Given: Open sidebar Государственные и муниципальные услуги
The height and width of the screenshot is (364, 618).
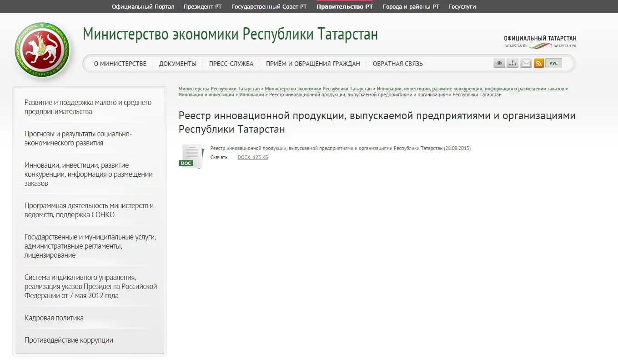Looking at the screenshot, I should (x=90, y=246).
